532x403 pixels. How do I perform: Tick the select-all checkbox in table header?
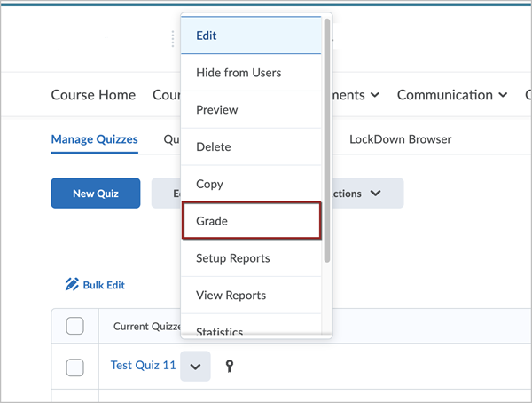(75, 326)
